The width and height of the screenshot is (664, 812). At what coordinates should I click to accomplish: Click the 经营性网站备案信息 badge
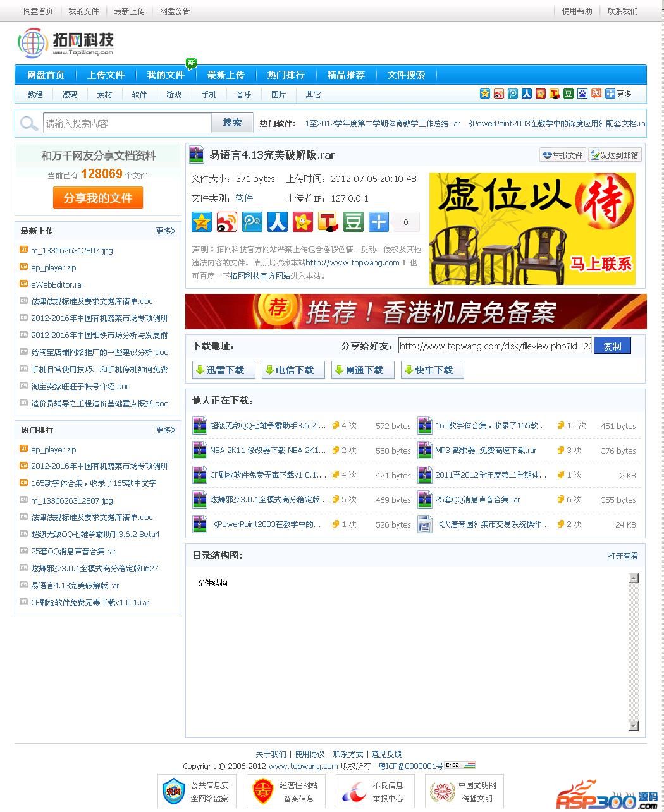[286, 791]
